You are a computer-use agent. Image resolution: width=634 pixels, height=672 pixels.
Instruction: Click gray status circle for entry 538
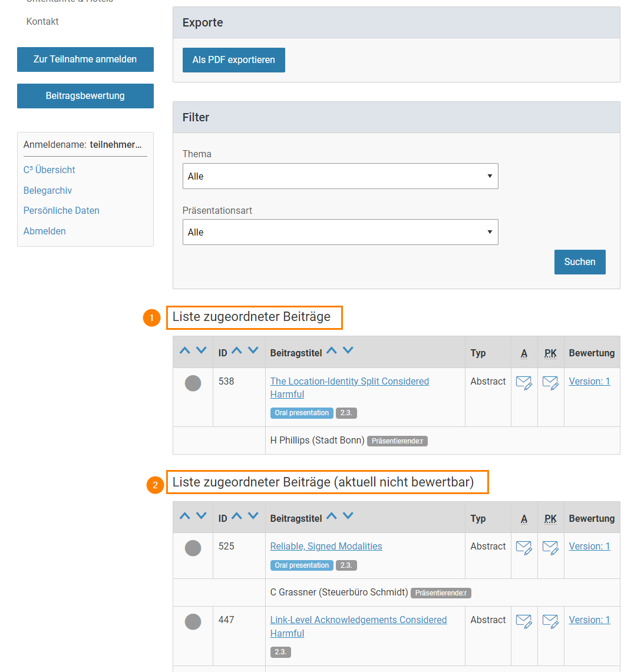point(193,383)
